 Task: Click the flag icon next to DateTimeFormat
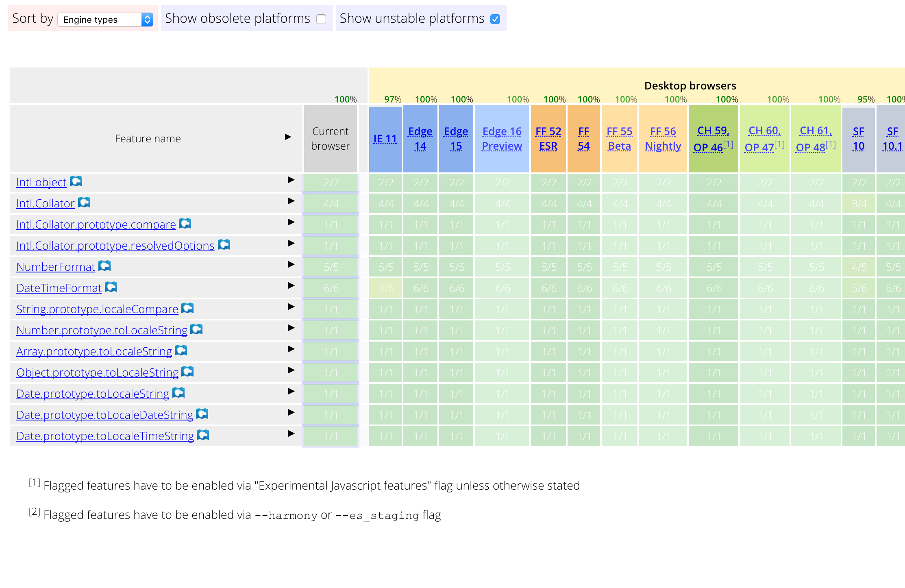(111, 287)
